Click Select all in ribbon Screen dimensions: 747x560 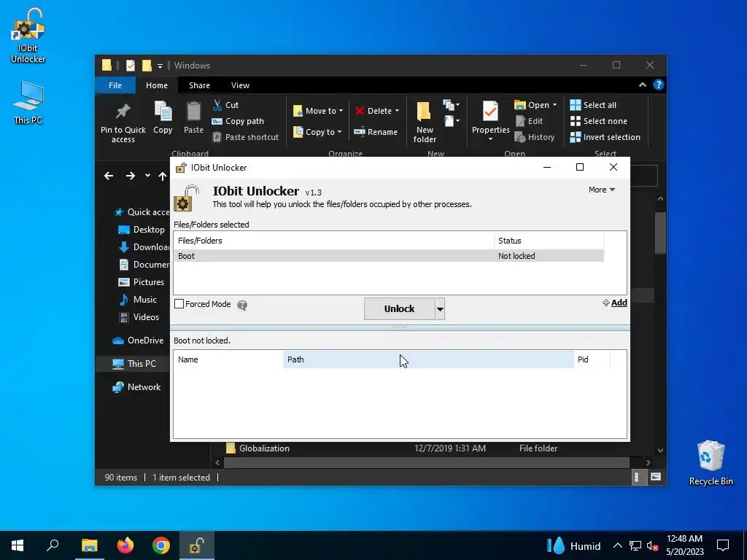click(x=593, y=105)
